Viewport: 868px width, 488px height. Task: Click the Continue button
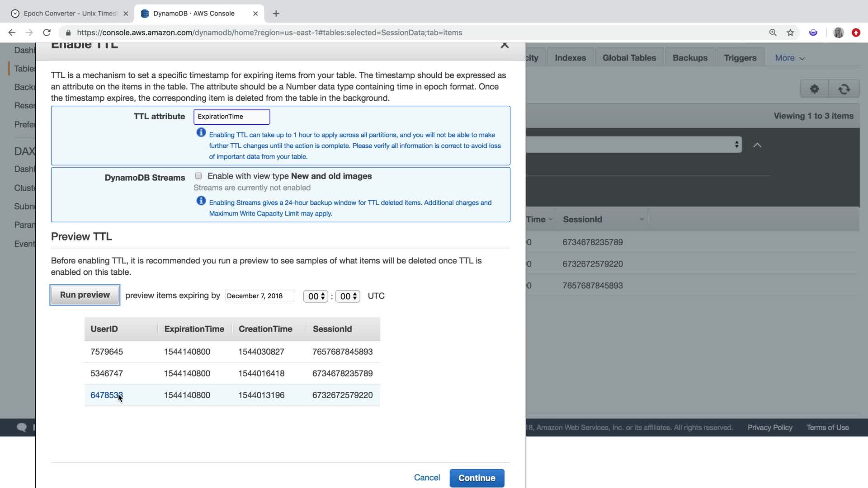click(476, 478)
